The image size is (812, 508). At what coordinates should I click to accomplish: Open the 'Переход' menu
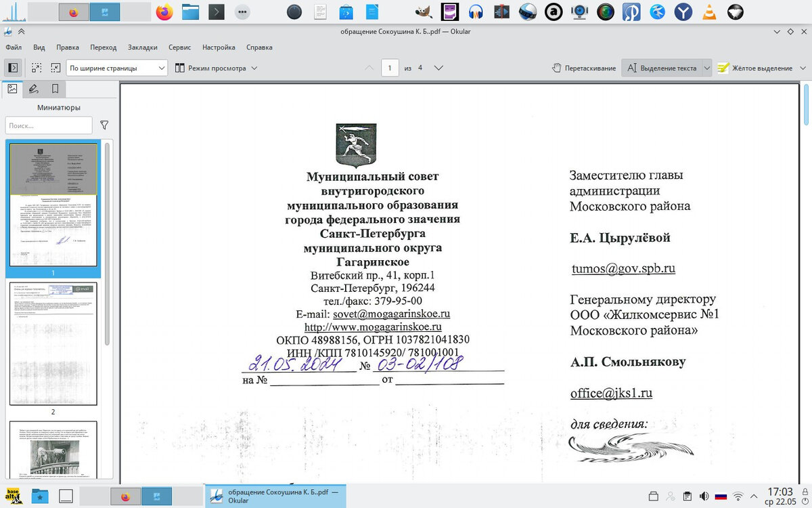tap(103, 47)
